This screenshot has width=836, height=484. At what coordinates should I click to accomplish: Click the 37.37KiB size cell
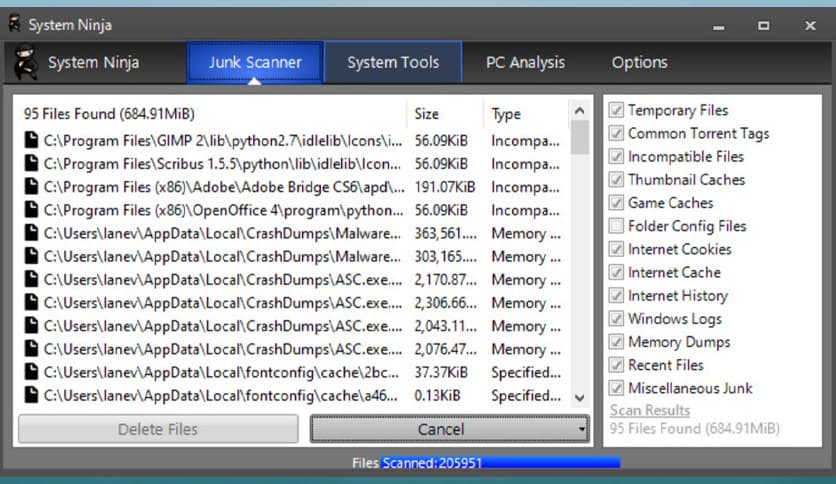tap(441, 372)
